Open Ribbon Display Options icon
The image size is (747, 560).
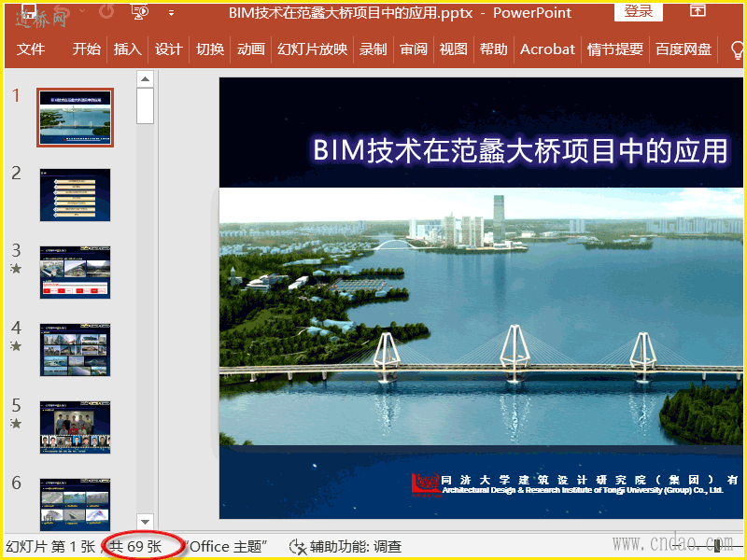pyautogui.click(x=698, y=11)
